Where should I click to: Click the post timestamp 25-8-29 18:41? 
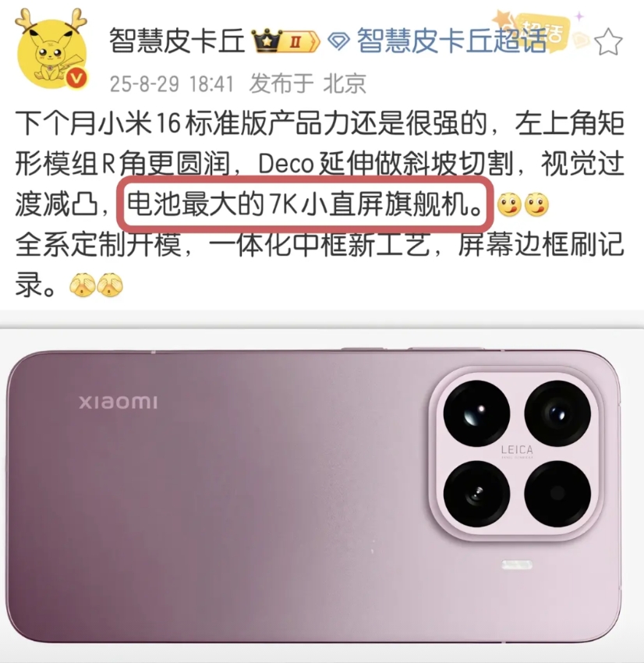(172, 83)
